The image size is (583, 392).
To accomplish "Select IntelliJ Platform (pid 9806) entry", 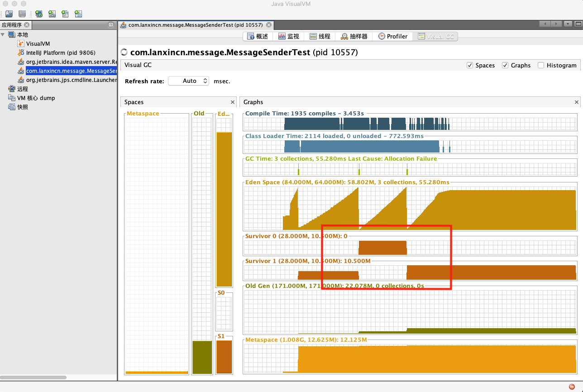I will [x=61, y=53].
